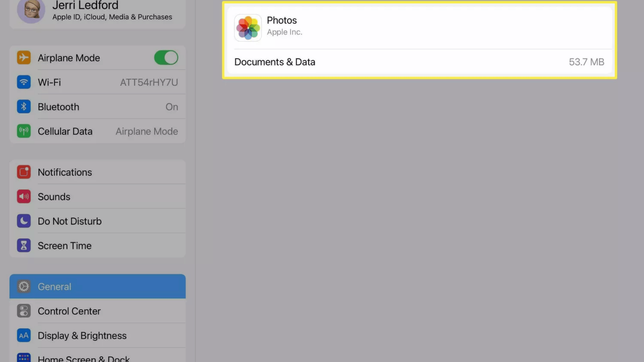Tap the Wi-Fi icon
Viewport: 644px width, 362px height.
pyautogui.click(x=24, y=82)
